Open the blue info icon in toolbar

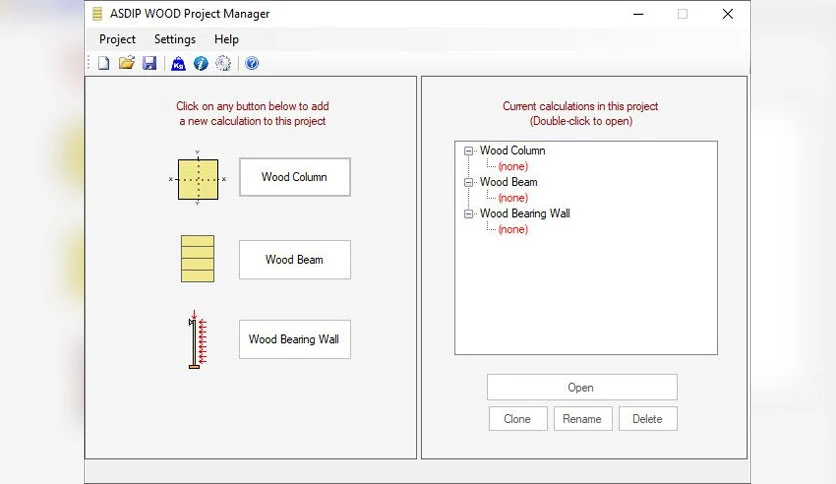200,63
